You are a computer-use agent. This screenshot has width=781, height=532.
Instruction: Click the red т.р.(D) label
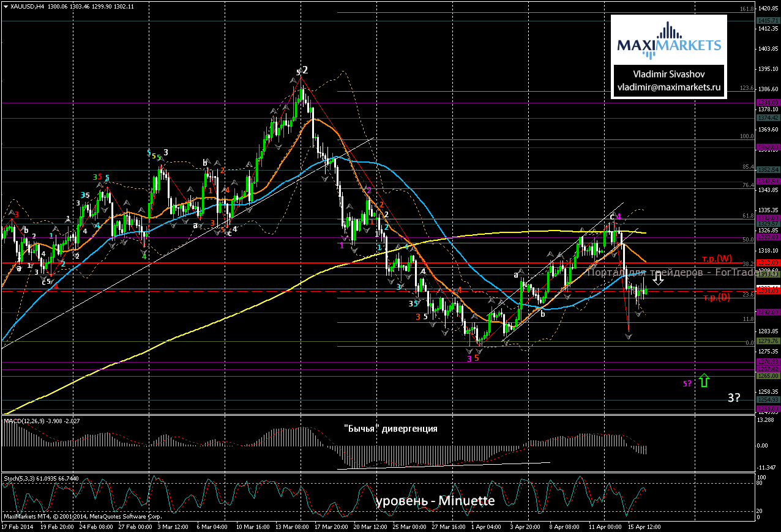(716, 298)
